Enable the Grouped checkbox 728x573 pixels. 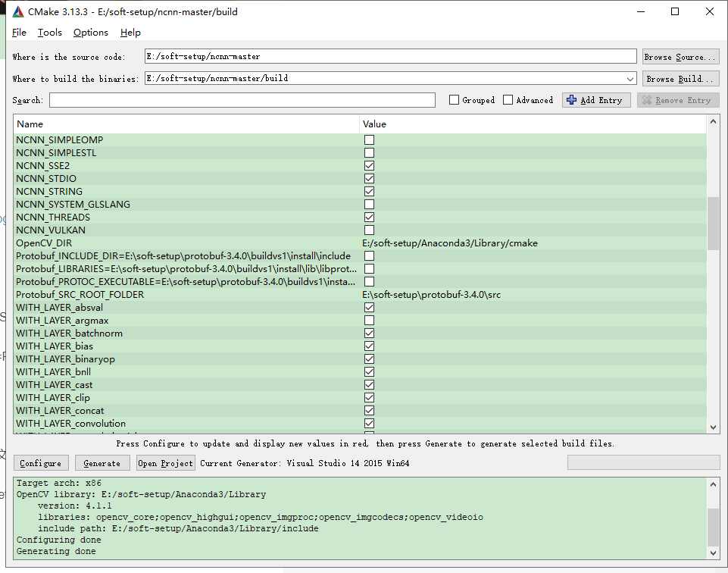[x=454, y=100]
